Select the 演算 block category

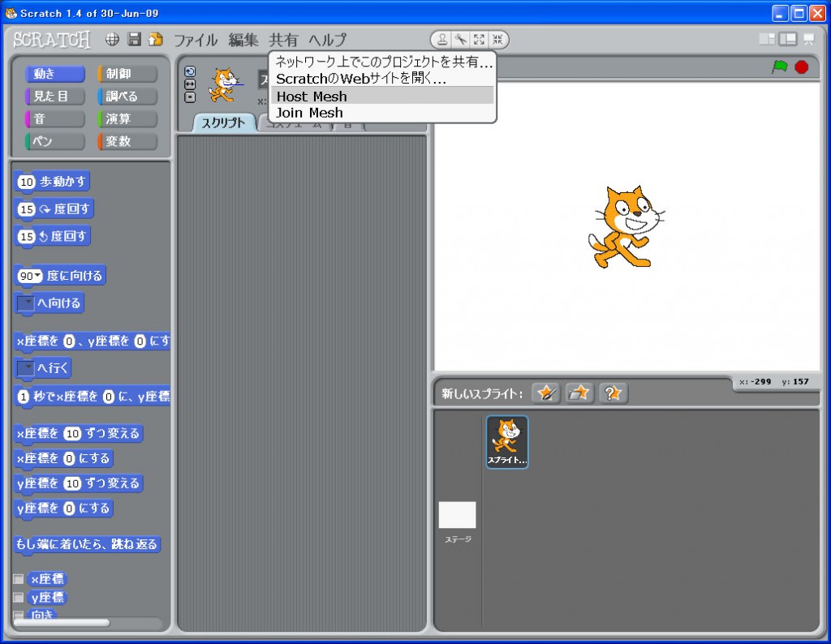coord(127,118)
